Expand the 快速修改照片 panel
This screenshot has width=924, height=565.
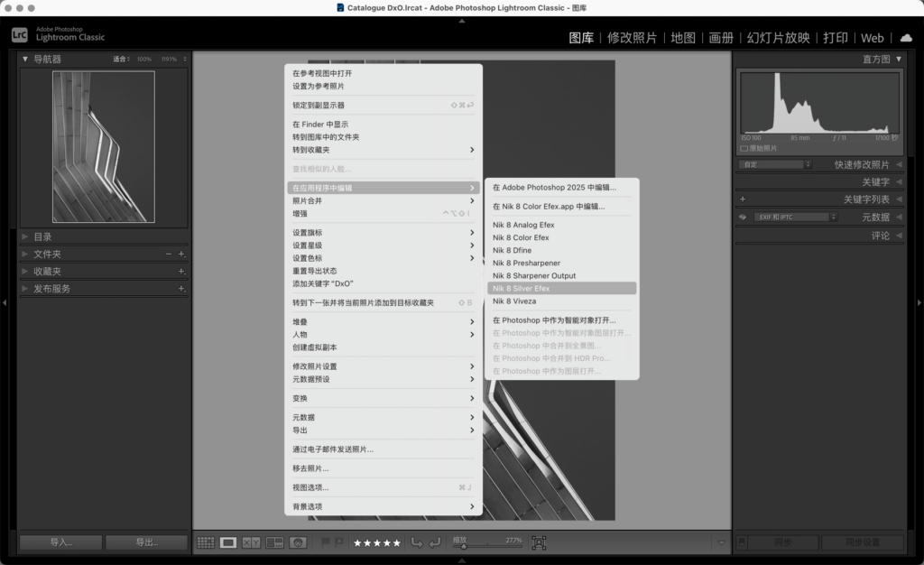[862, 164]
